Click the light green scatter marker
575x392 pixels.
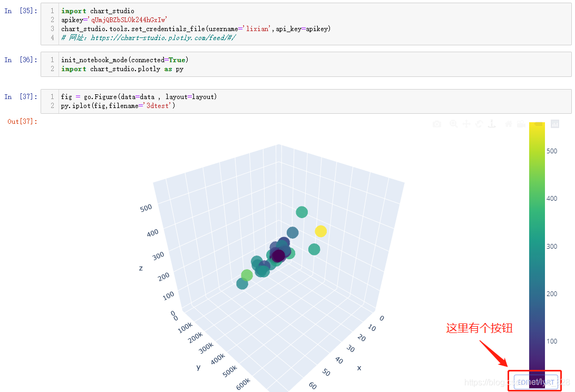click(247, 275)
